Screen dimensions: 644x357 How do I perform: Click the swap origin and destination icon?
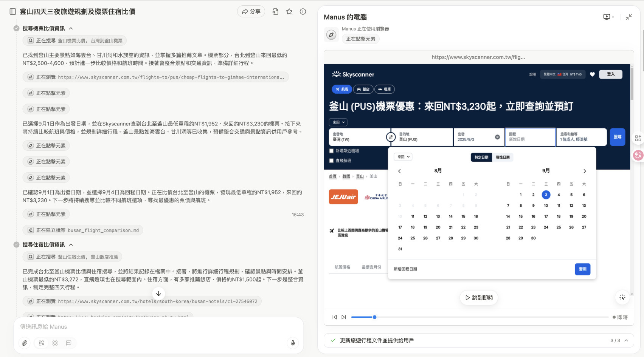coord(391,137)
